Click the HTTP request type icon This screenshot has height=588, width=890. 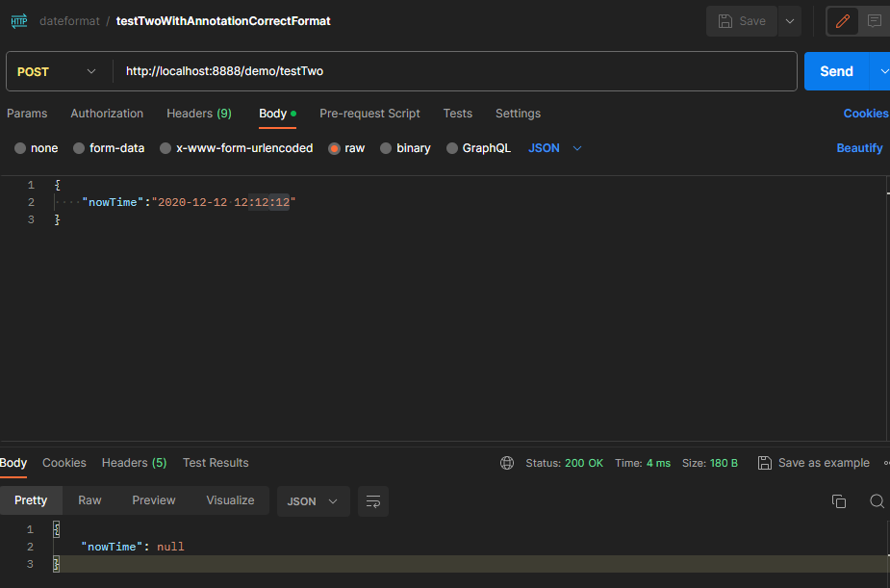pyautogui.click(x=19, y=21)
